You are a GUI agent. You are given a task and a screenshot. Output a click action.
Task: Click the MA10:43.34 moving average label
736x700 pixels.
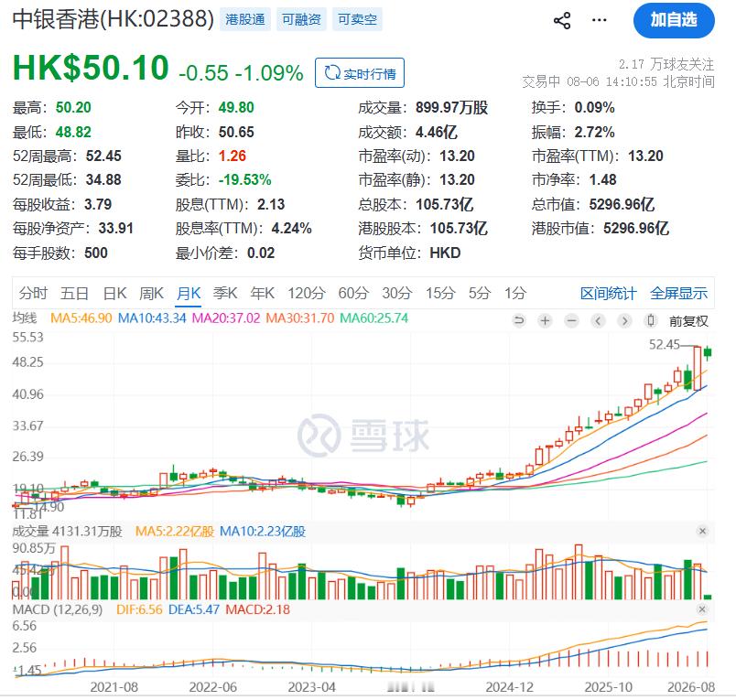tap(152, 318)
